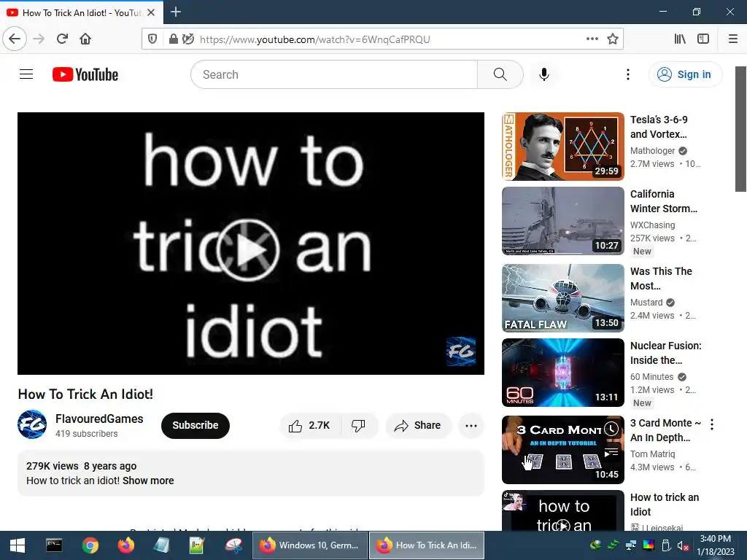Viewport: 747px width, 560px height.
Task: Click the magnifying glass search button
Action: (x=500, y=74)
